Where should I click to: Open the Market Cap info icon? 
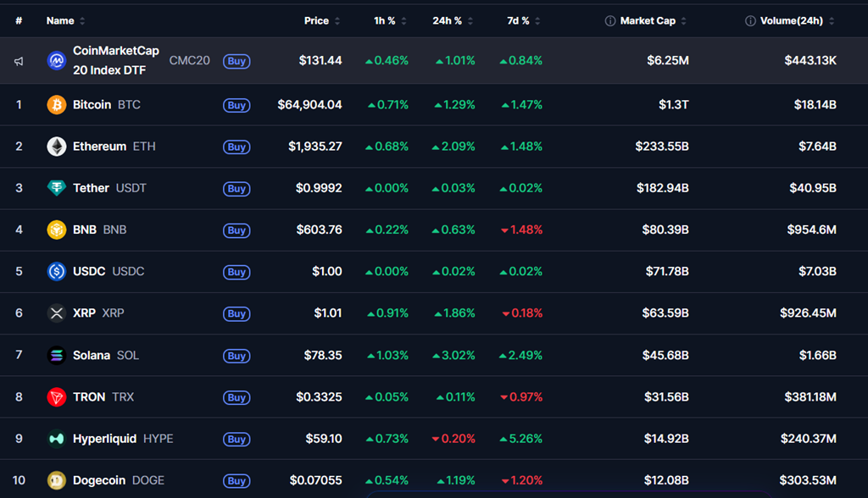click(610, 21)
